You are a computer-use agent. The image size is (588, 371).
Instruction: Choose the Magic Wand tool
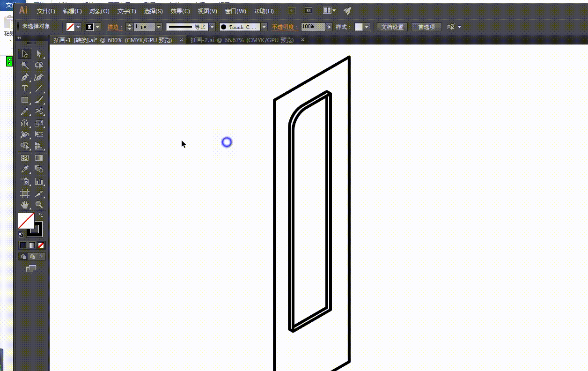coord(25,66)
